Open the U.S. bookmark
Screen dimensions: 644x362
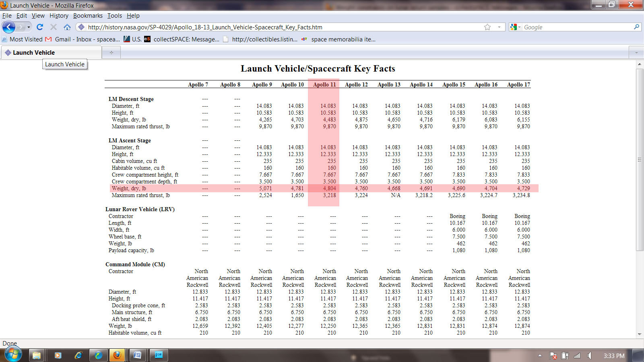[132, 39]
